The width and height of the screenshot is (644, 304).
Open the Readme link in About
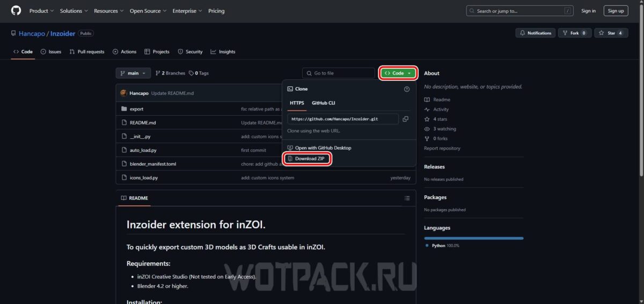437,100
